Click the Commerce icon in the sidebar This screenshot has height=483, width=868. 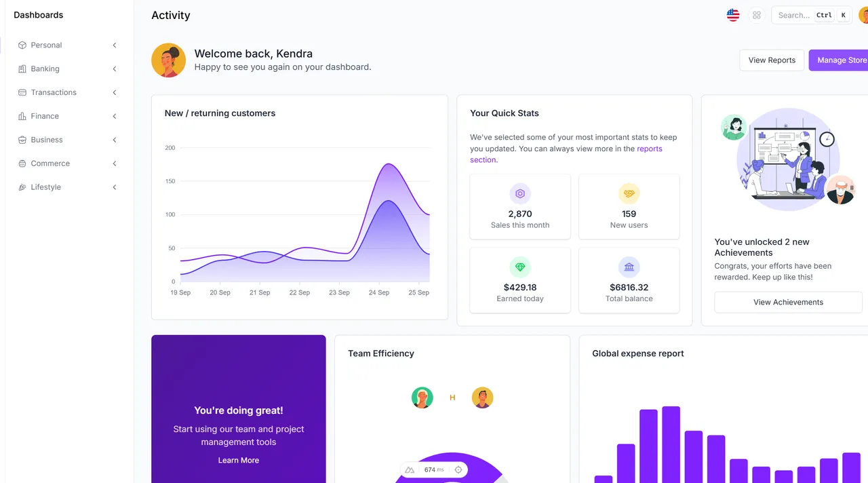(x=21, y=163)
